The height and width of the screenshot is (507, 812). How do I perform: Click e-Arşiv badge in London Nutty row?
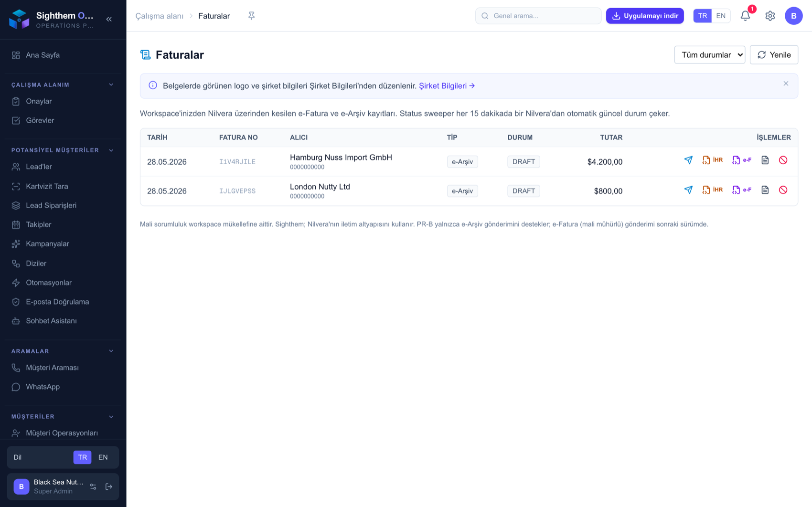coord(462,191)
